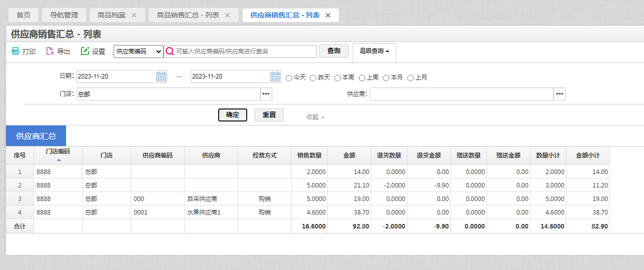This screenshot has height=270, width=644.
Task: Close the 供应商销售汇总 - 列表 tab
Action: click(x=328, y=15)
